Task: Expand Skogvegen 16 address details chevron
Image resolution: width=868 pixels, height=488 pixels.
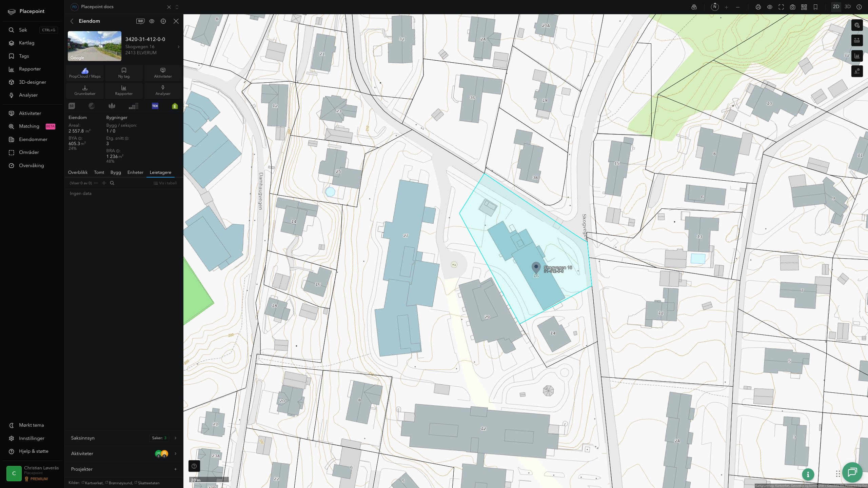Action: [x=179, y=47]
